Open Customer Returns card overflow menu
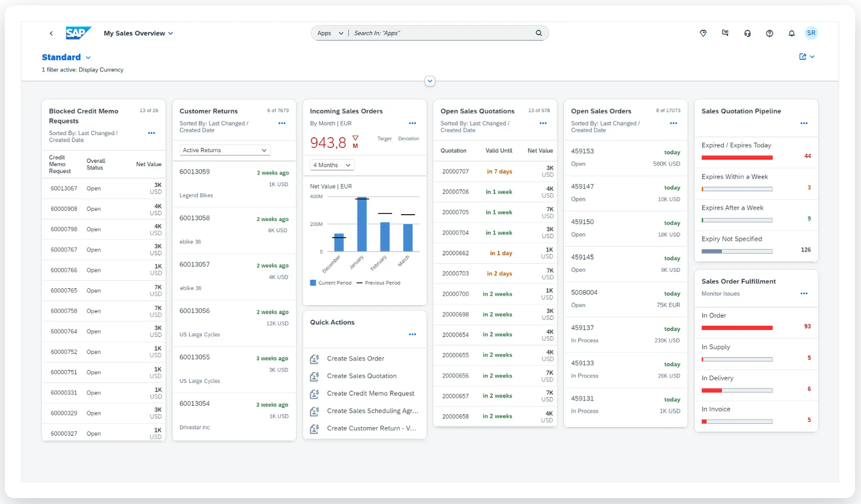The image size is (861, 504). coord(282,124)
